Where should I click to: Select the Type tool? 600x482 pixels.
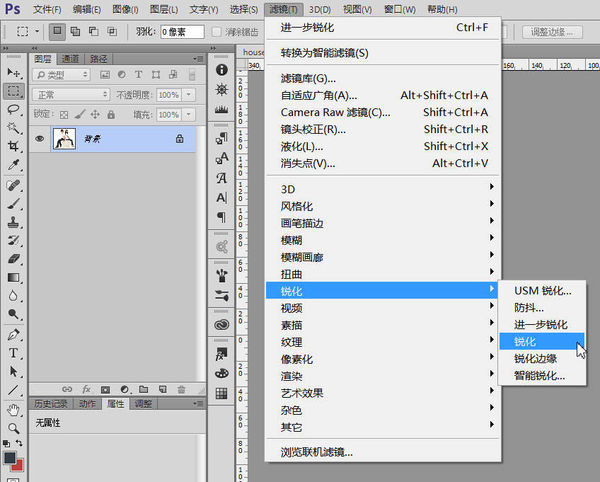pyautogui.click(x=13, y=353)
